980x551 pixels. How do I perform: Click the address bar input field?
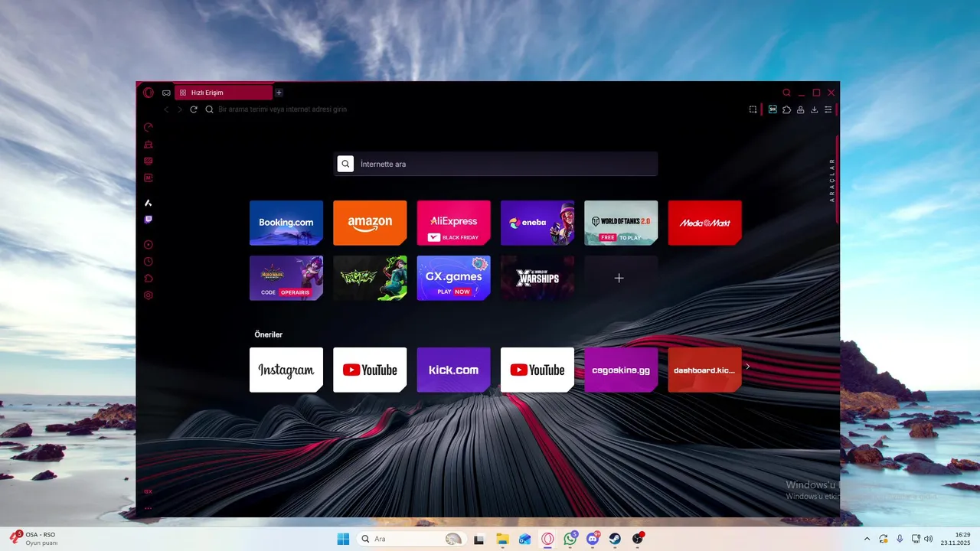point(475,109)
